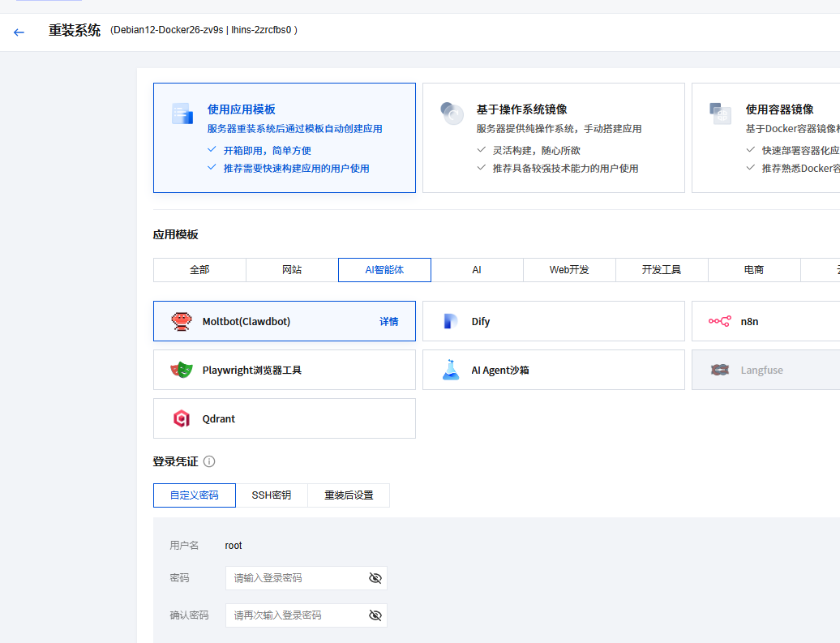Toggle visibility in the 确认密码 field

(x=375, y=615)
